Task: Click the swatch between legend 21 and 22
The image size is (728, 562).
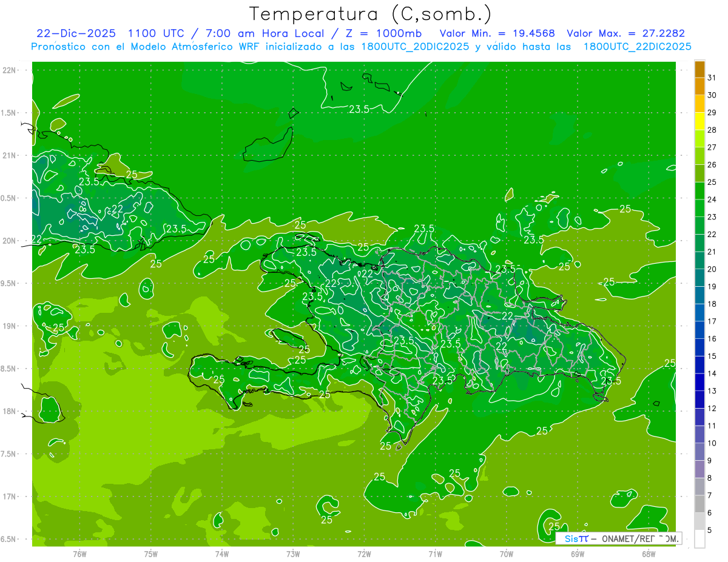Action: tap(699, 243)
